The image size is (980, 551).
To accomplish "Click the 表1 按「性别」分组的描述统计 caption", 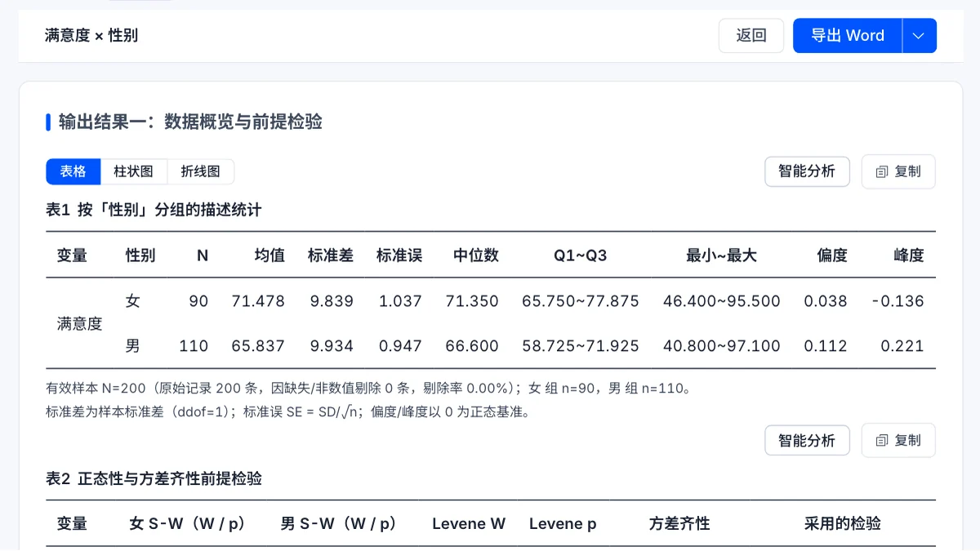I will 154,210.
